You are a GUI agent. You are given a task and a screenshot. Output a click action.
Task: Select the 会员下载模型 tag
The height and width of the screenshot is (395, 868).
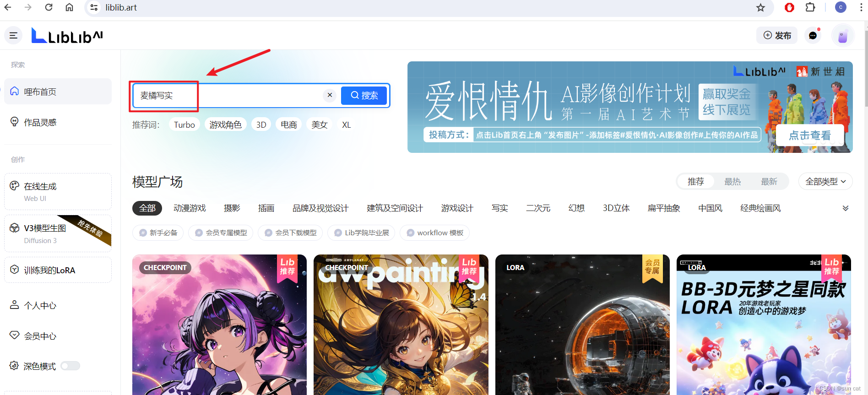pyautogui.click(x=290, y=233)
